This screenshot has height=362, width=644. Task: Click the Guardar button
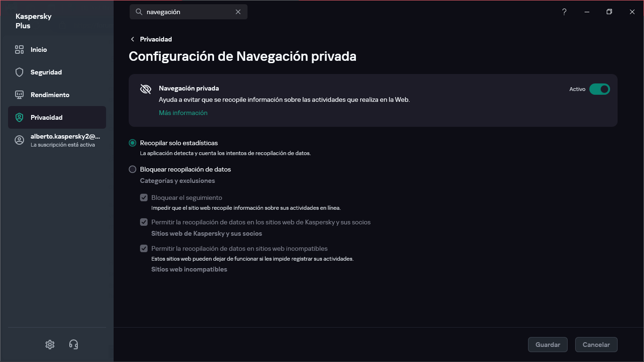548,345
